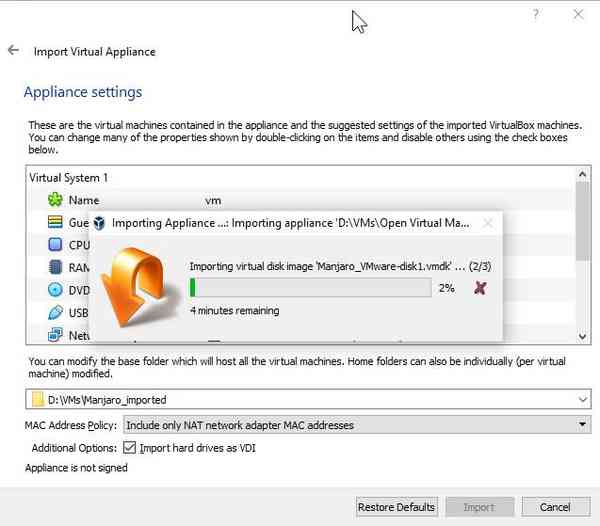
Task: Click the 'Additional Options:' label
Action: click(74, 448)
